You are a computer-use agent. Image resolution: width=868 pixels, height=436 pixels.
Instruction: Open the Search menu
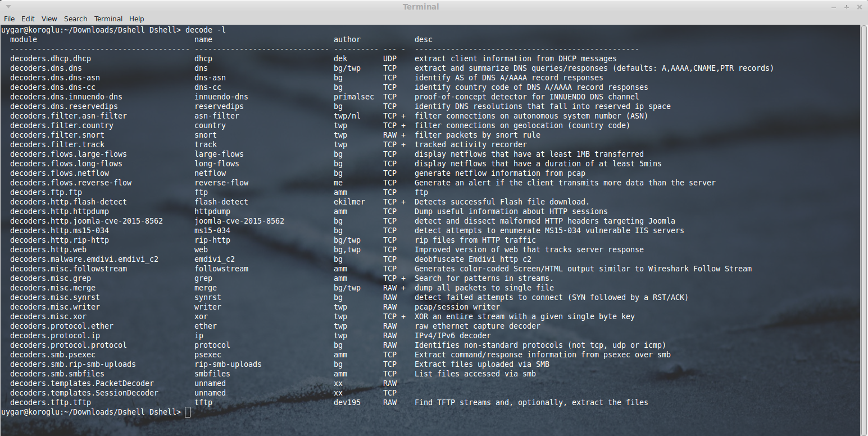[75, 19]
